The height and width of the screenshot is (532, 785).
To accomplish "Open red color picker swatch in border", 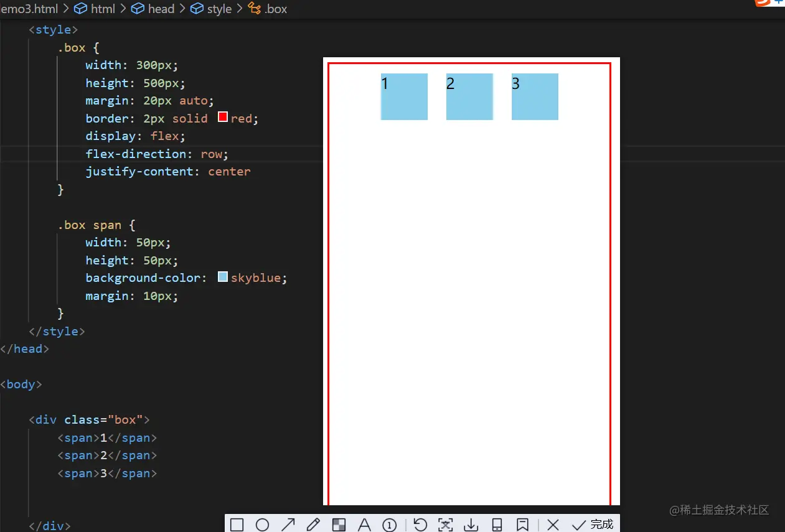I will pyautogui.click(x=223, y=117).
